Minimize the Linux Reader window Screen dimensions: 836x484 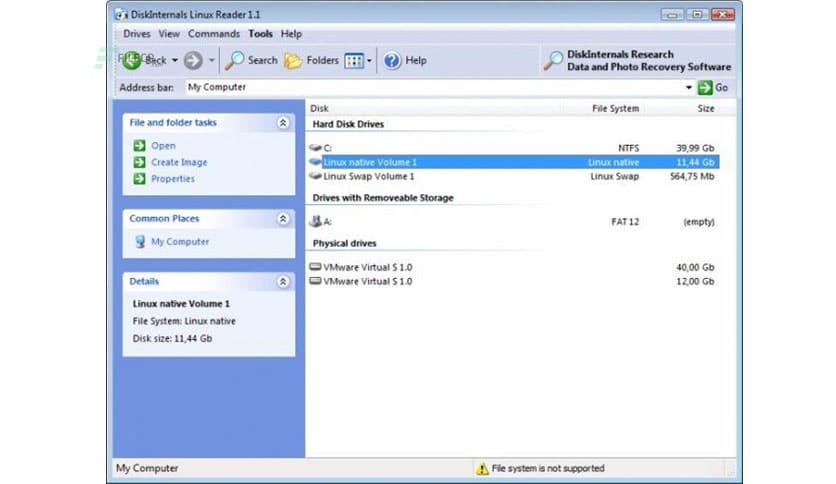click(672, 14)
